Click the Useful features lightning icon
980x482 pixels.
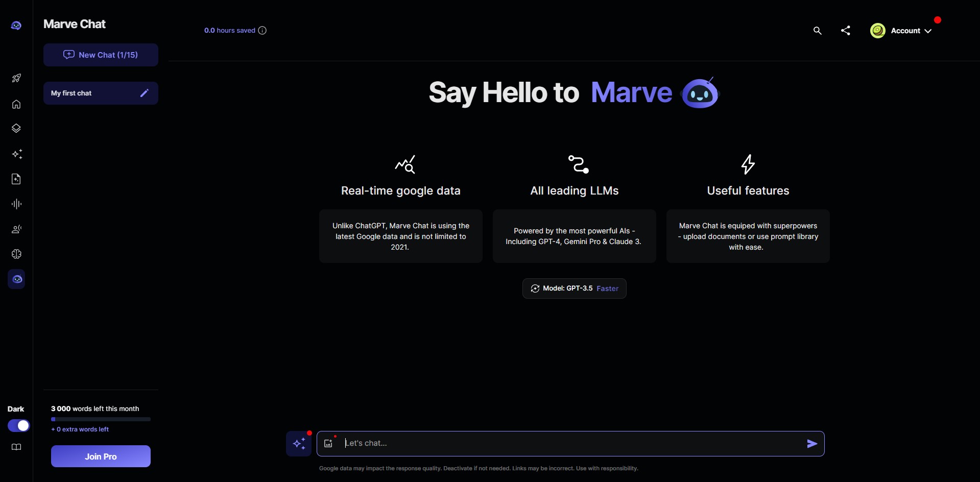click(x=748, y=164)
